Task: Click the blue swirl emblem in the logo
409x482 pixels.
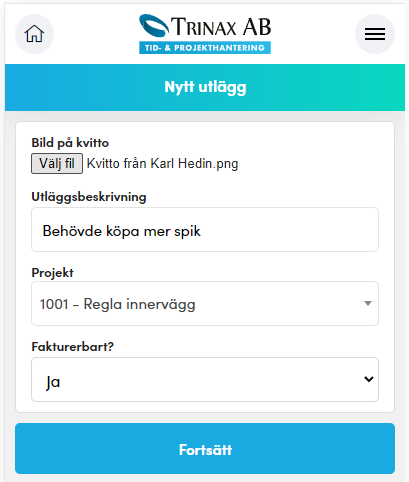Action: (154, 25)
